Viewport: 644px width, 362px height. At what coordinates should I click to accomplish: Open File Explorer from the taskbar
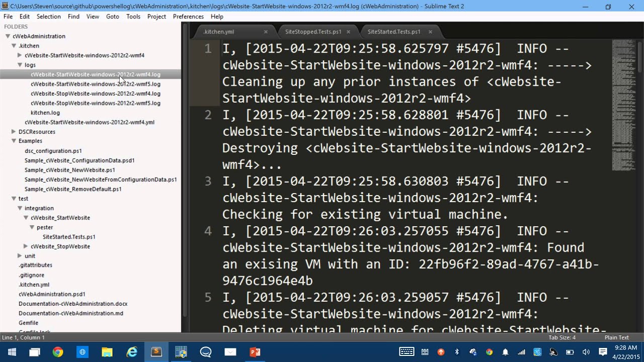(107, 352)
